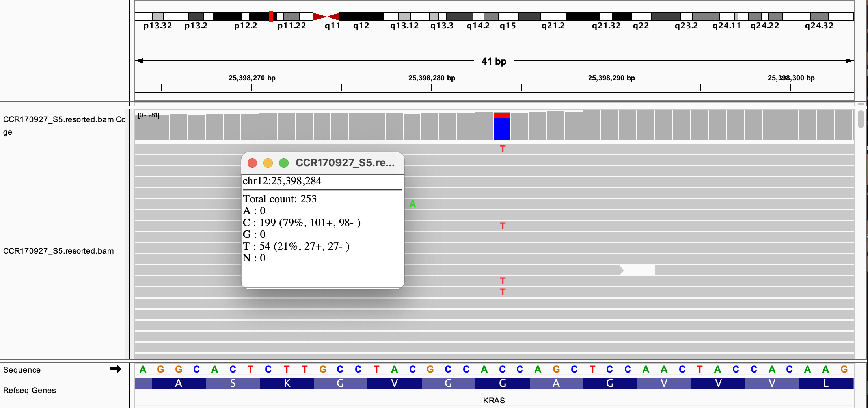Click the chr12:25,398,284 location text in popup

tap(282, 181)
